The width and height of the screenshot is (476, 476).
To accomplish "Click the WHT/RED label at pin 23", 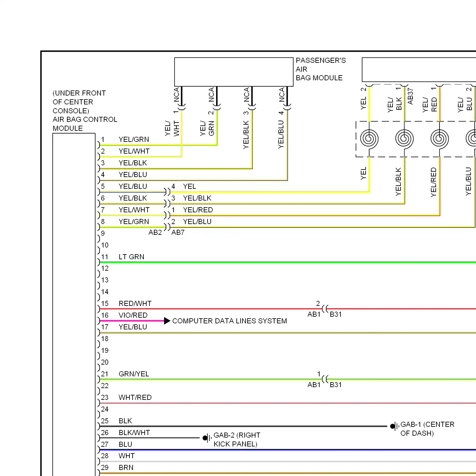I will pyautogui.click(x=135, y=397).
